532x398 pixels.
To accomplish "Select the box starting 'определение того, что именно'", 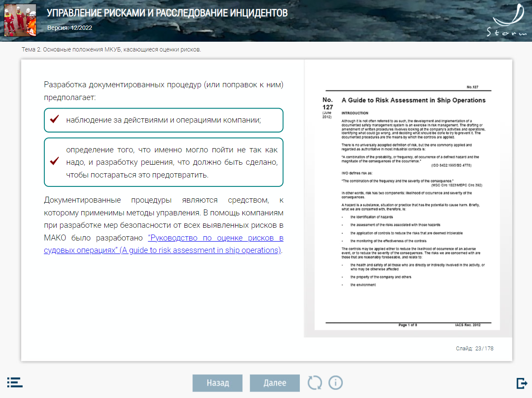I will (x=164, y=162).
